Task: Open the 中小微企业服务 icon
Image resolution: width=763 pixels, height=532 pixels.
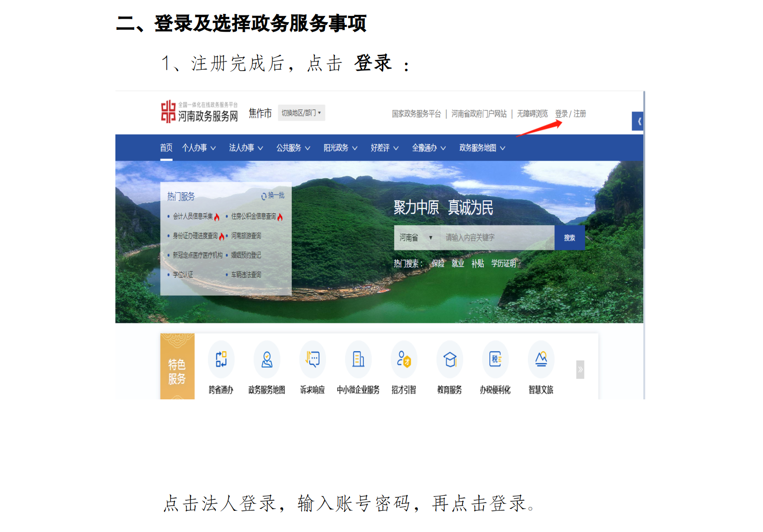Action: click(358, 359)
